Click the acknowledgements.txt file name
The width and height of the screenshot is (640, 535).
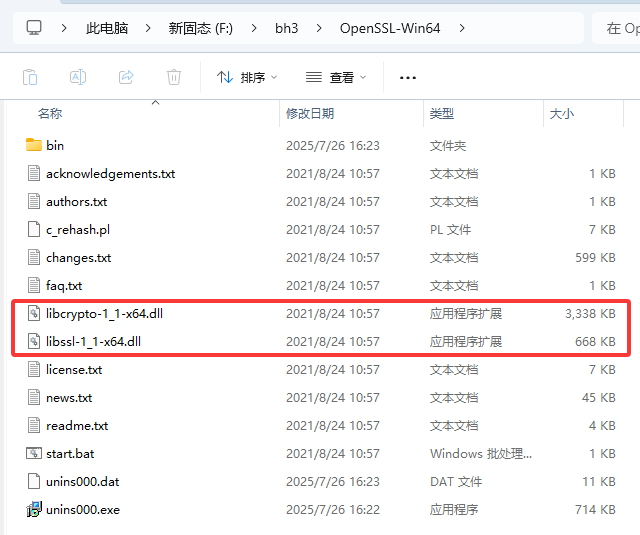point(111,174)
